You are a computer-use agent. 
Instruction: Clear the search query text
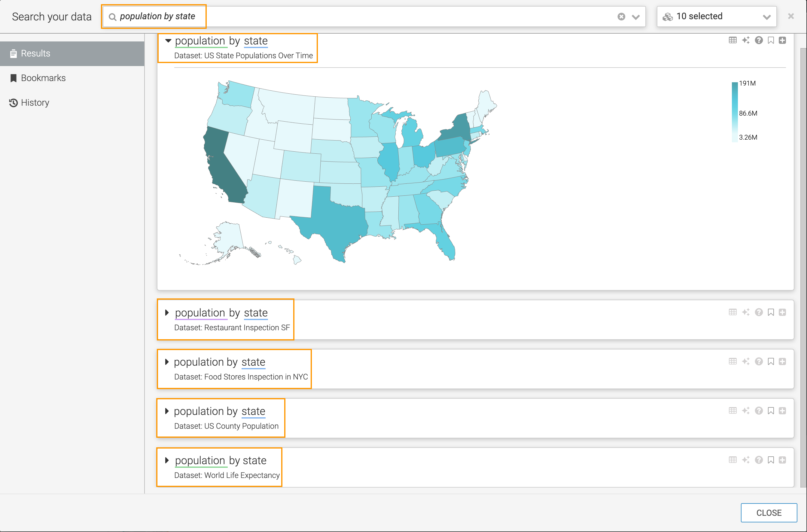(621, 17)
